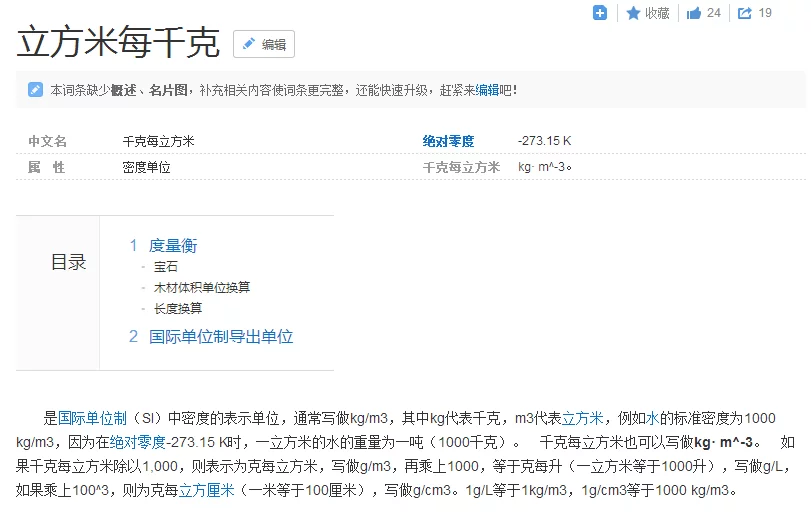Viewport: 811px width, 524px height.
Task: Open the 立方厘米 link in paragraph
Action: pos(206,490)
